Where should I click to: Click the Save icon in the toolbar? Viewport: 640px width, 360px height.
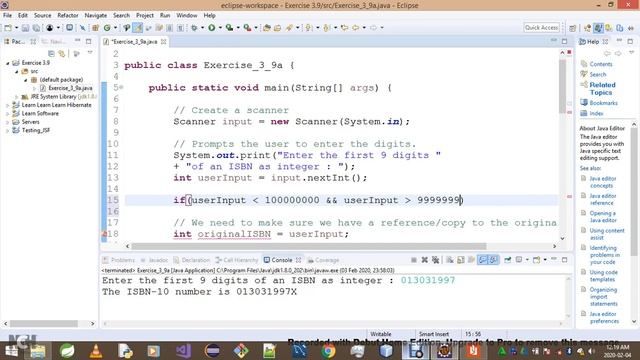(x=25, y=27)
